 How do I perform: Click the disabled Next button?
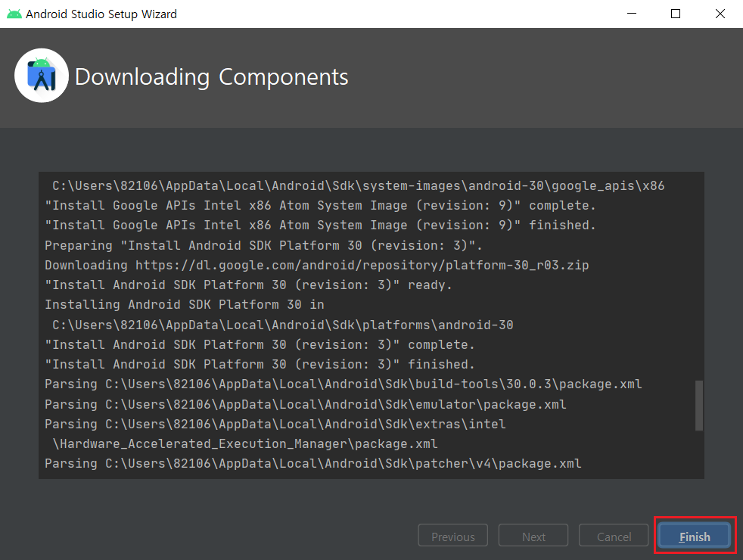tap(533, 536)
